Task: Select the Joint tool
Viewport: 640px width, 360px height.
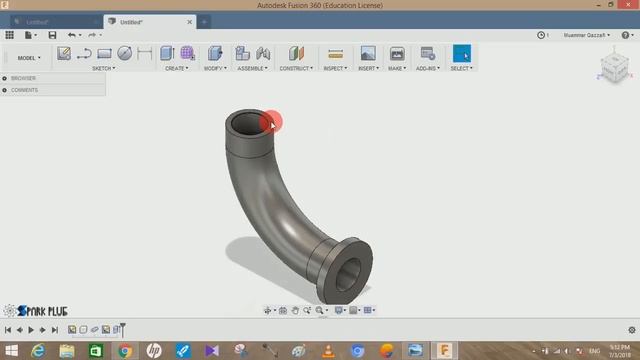Action: pos(263,53)
